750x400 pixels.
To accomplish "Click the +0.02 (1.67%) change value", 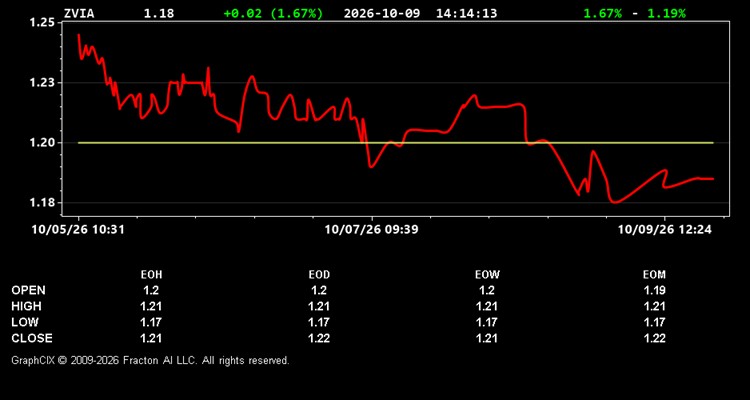I will (x=273, y=13).
